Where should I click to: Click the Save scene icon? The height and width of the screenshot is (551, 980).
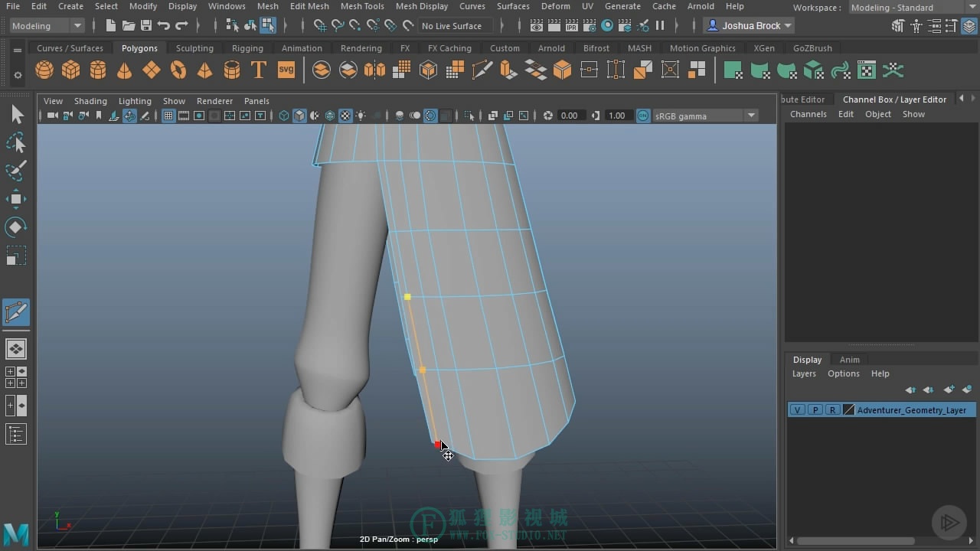point(145,25)
